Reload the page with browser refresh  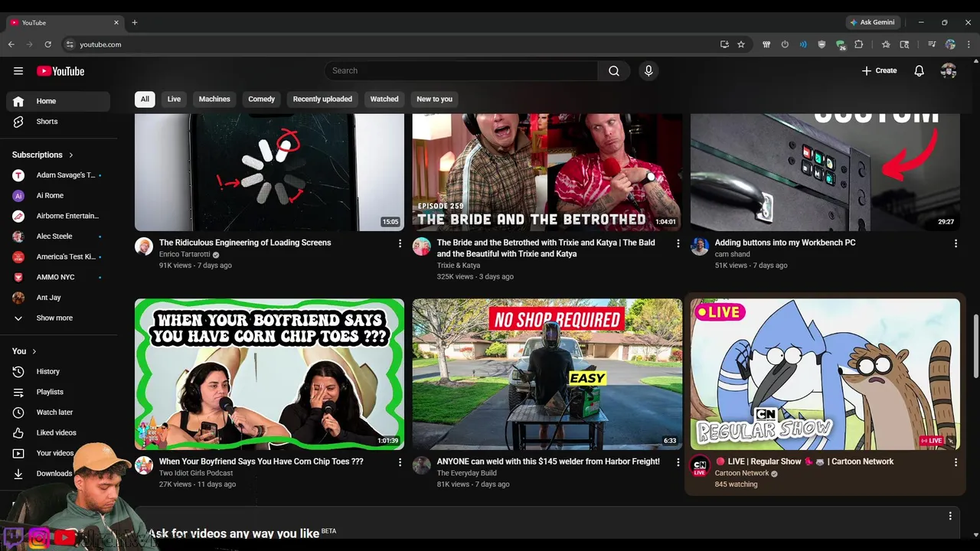coord(47,44)
